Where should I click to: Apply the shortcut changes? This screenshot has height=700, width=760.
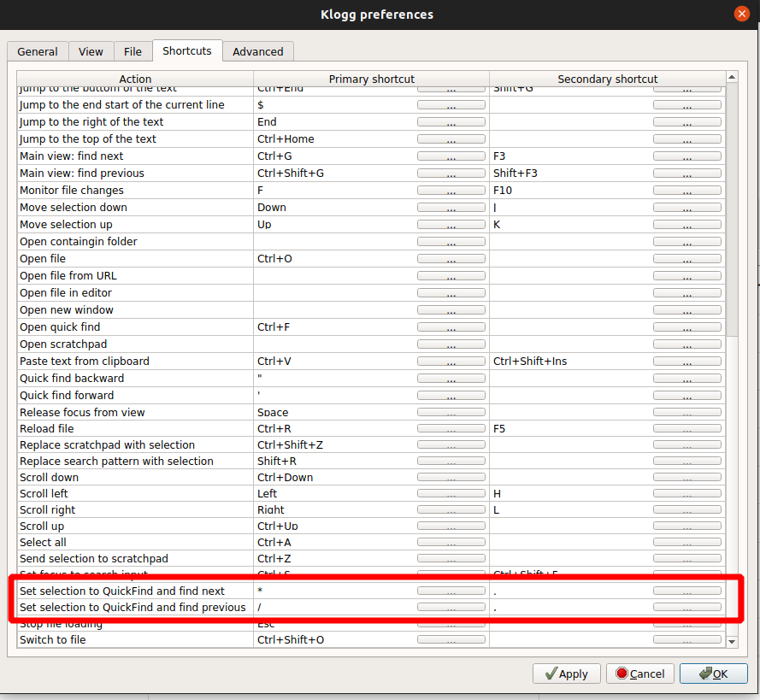pos(566,674)
